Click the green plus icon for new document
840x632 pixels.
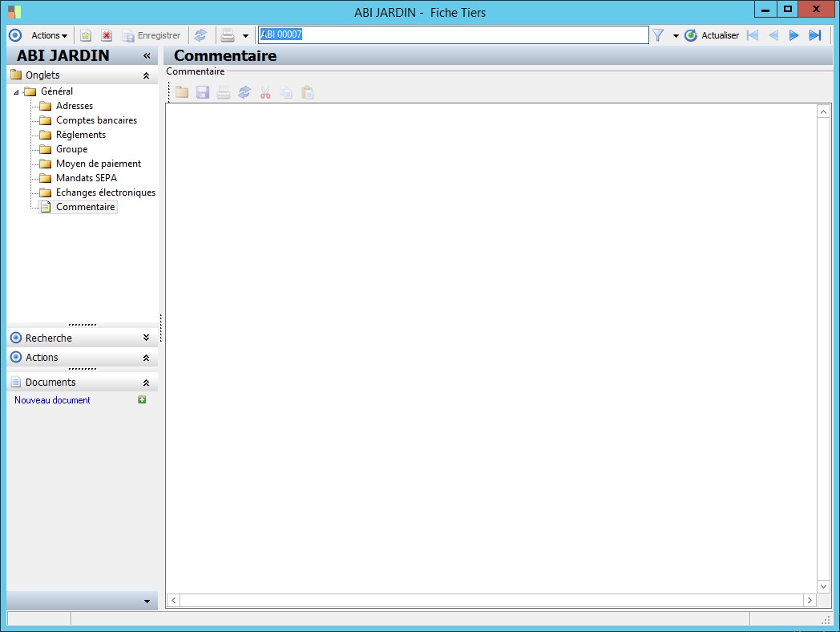pyautogui.click(x=142, y=399)
